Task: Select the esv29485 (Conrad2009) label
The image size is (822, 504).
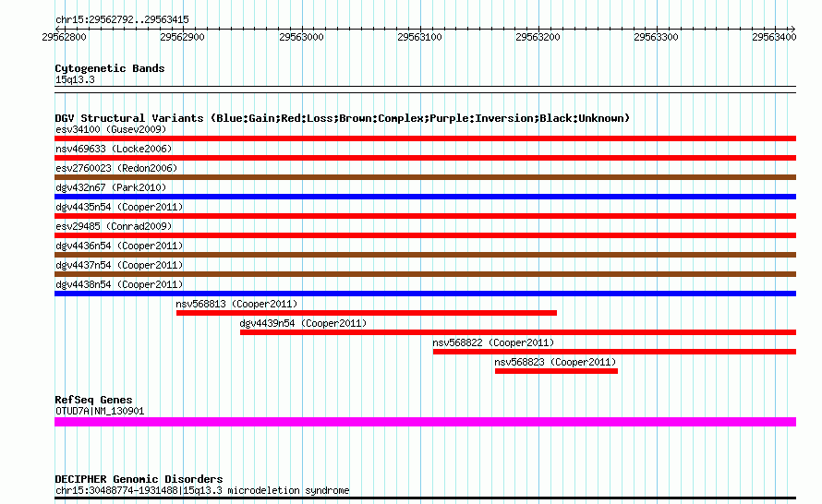Action: point(114,226)
